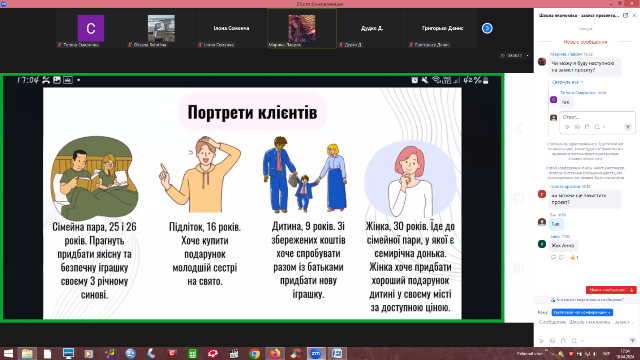The width and height of the screenshot is (640, 360).
Task: Open formatting options in main chat composer
Action: [542, 340]
